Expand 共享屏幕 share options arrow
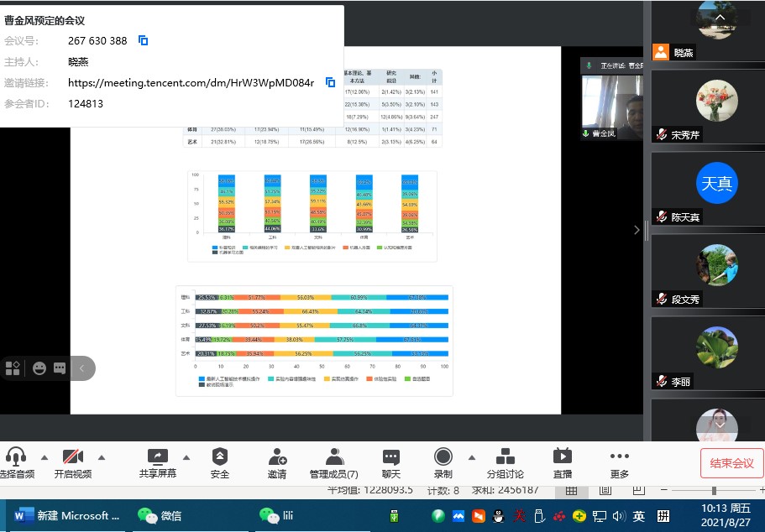 [x=186, y=457]
